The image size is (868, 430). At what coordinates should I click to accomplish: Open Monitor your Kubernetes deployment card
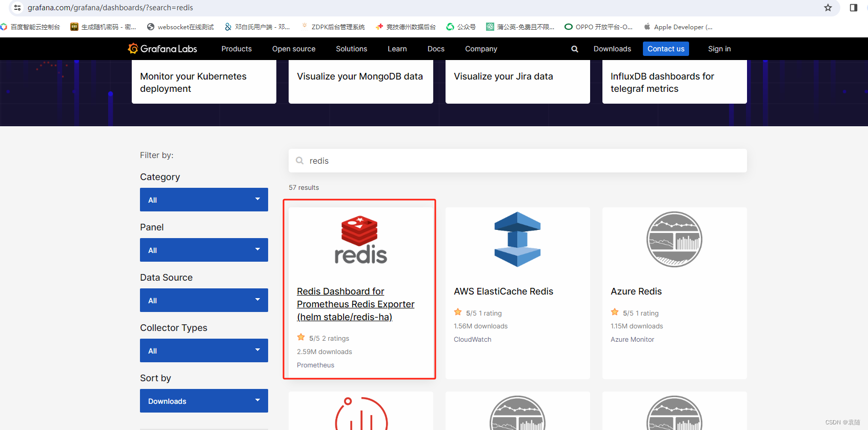204,82
